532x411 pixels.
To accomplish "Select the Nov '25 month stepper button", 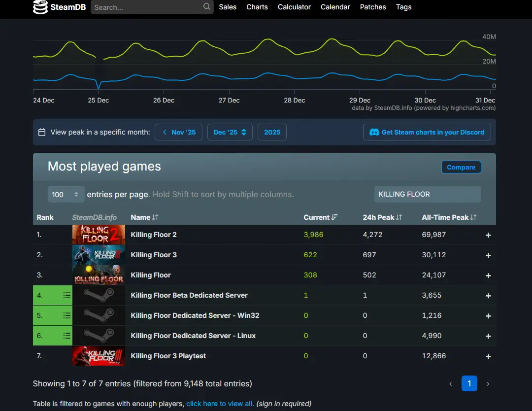I will point(178,132).
